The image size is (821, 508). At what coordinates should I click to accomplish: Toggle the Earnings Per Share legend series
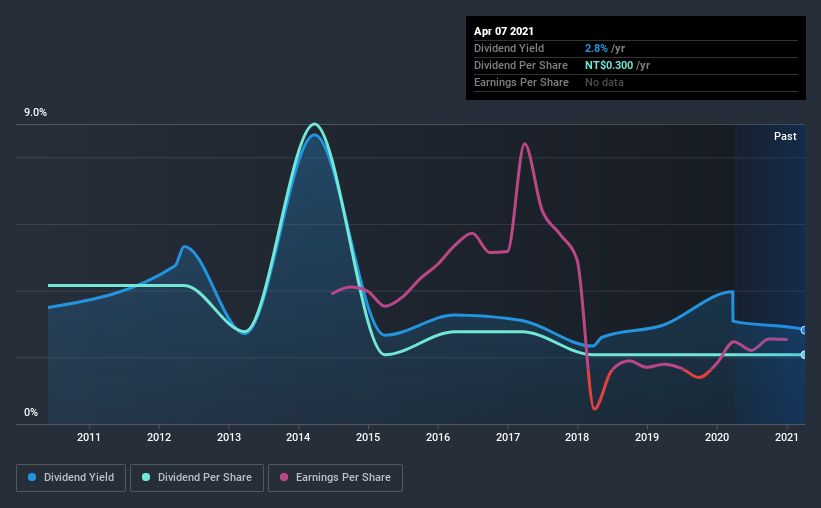[338, 478]
